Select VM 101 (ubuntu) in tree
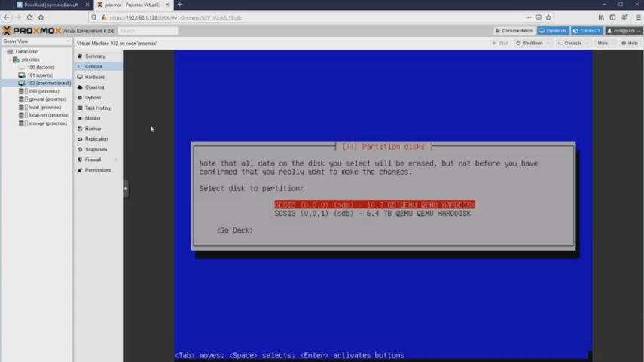Screen dimensions: 644x362 click(40, 75)
